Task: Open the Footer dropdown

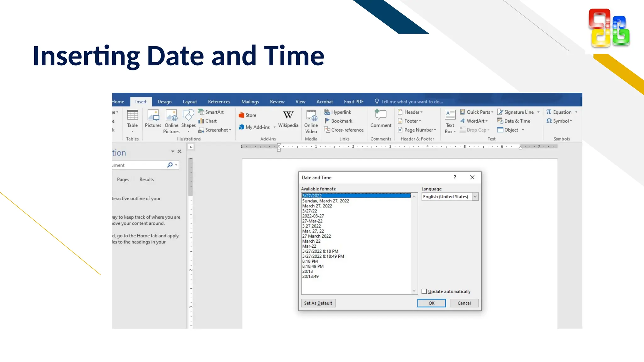Action: click(409, 121)
